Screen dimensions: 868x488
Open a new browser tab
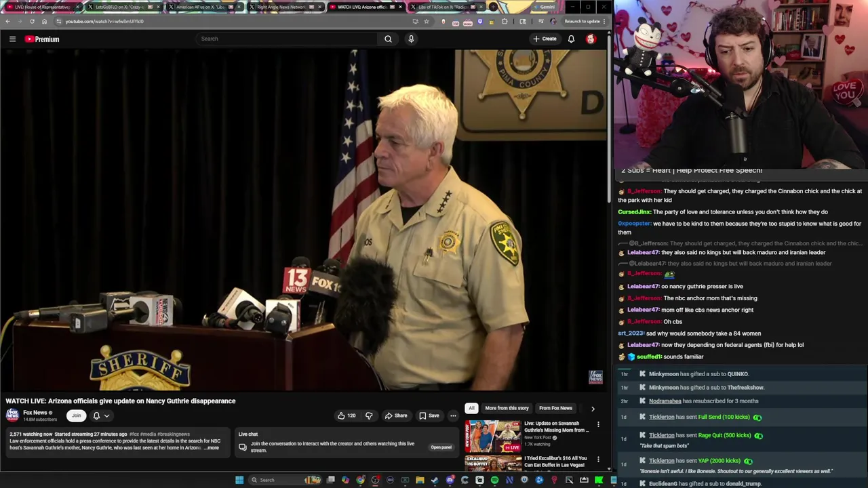click(494, 7)
